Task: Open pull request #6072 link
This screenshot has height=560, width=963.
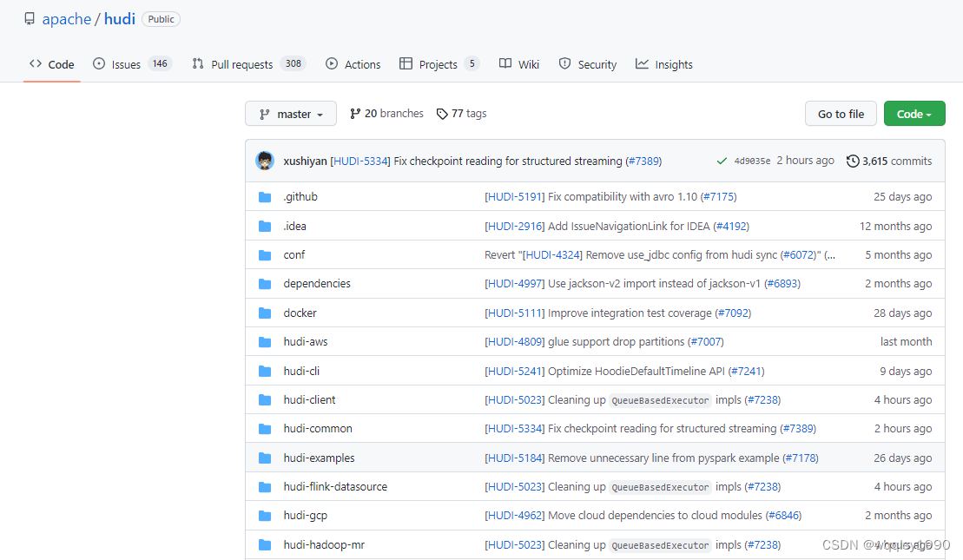Action: [799, 255]
